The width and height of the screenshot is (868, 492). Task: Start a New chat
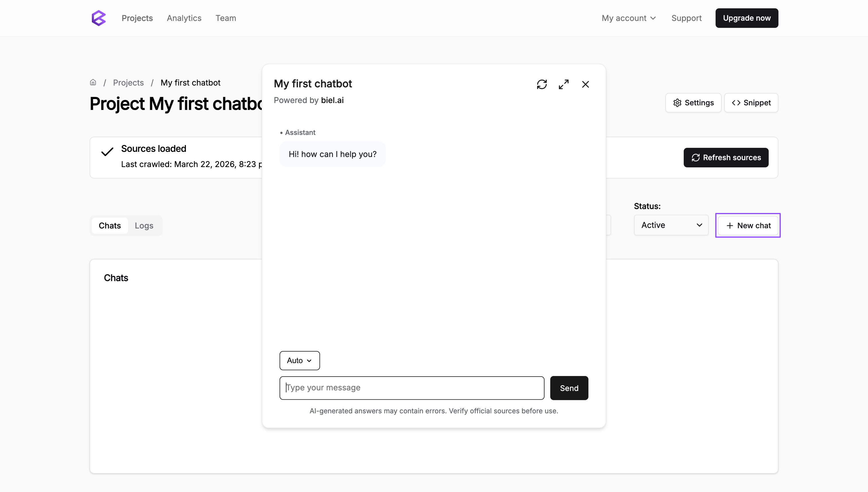coord(747,225)
